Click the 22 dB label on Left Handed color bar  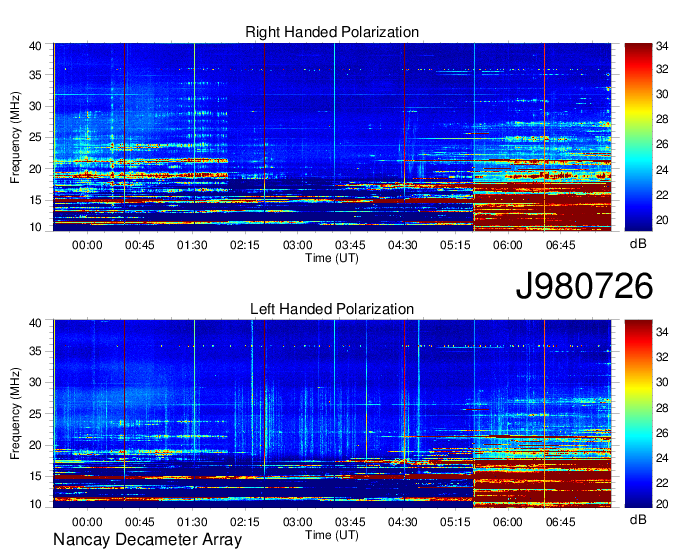(662, 483)
